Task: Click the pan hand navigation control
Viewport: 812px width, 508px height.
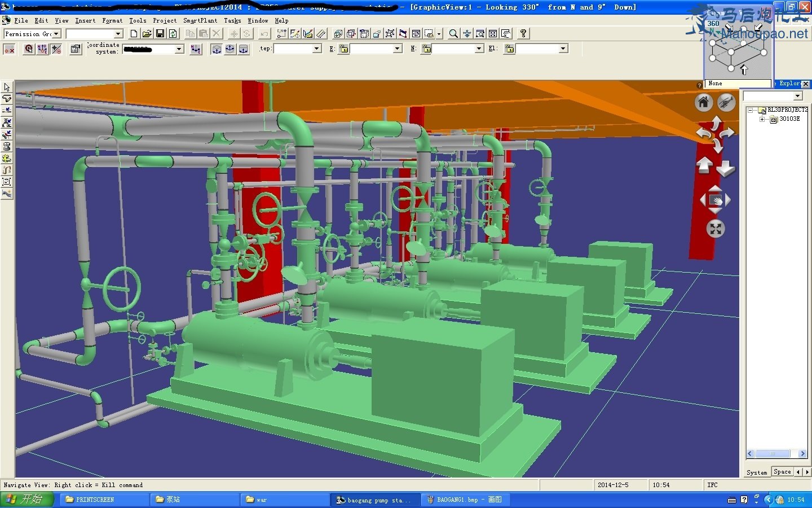Action: click(x=715, y=200)
